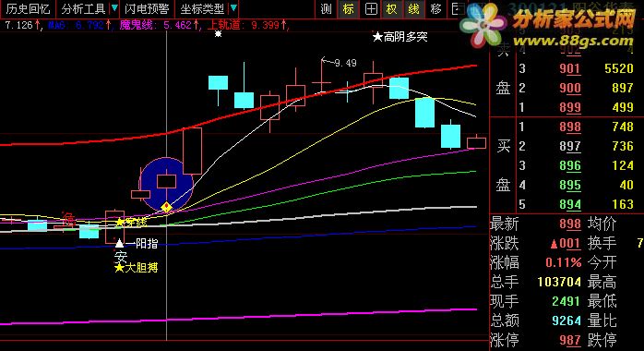The height and width of the screenshot is (351, 644).
Task: Click the yellow diamond signal marker
Action: [x=166, y=206]
